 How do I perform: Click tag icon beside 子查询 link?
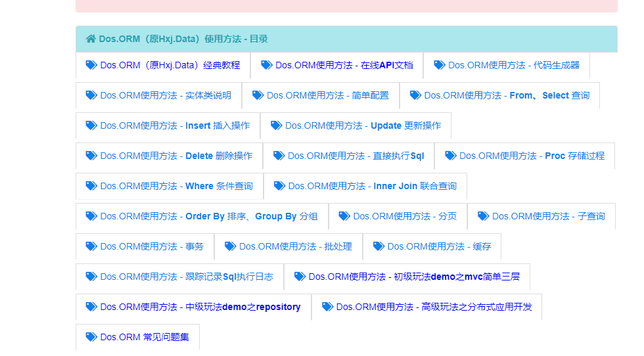coord(484,216)
